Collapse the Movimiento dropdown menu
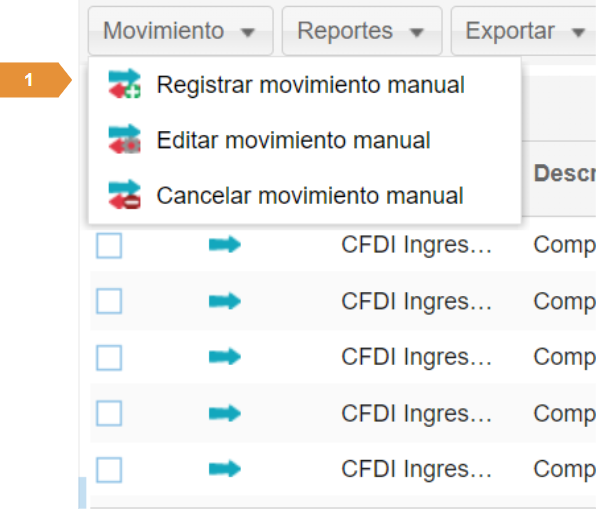The height and width of the screenshot is (516, 600). pyautogui.click(x=180, y=31)
